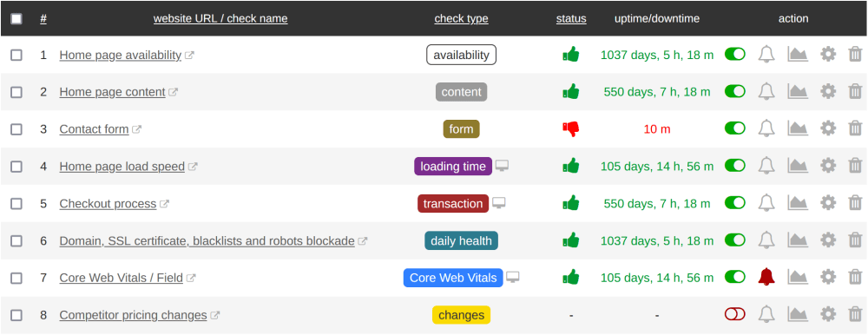868x335 pixels.
Task: Open gear for Home page load speed
Action: (827, 166)
